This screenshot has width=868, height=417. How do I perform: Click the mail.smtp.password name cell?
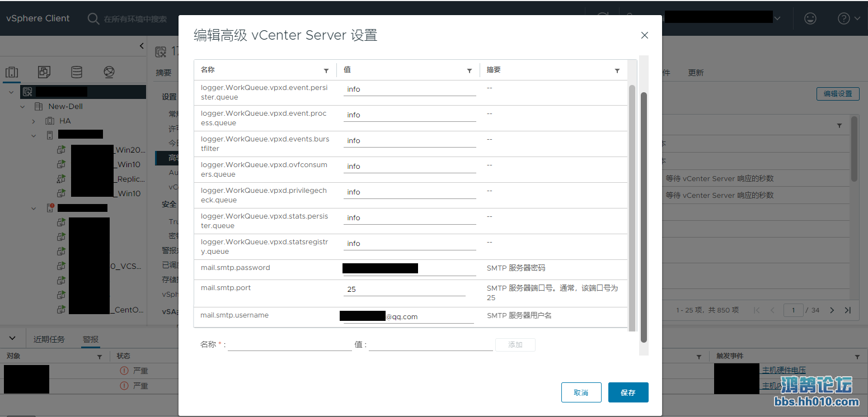[236, 268]
